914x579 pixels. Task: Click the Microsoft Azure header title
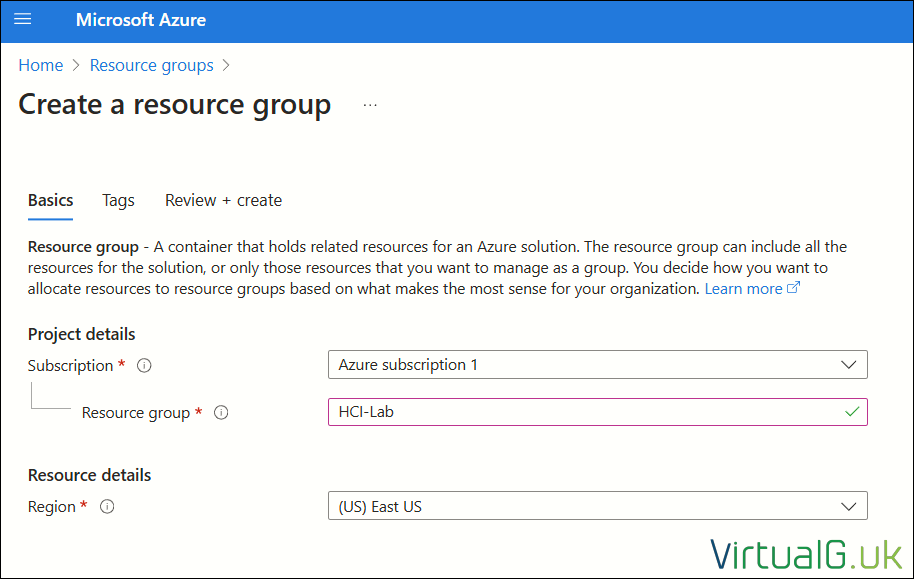(140, 20)
